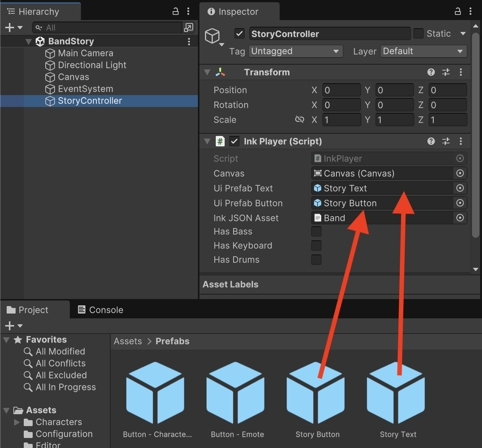Open BandStory scene options menu

(189, 41)
